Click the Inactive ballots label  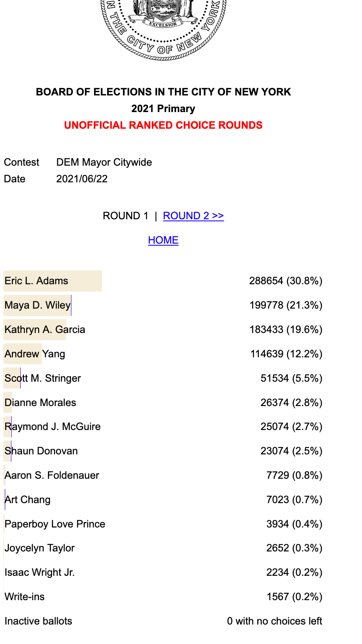coord(38,621)
